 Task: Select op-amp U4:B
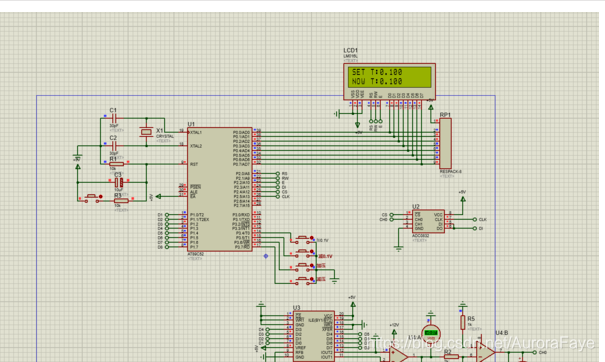tap(485, 352)
